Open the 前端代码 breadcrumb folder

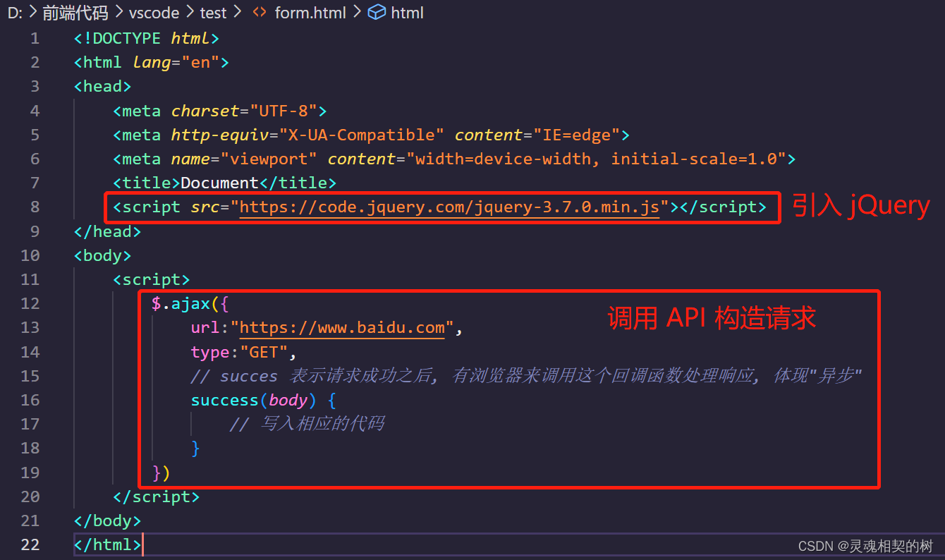coord(75,13)
